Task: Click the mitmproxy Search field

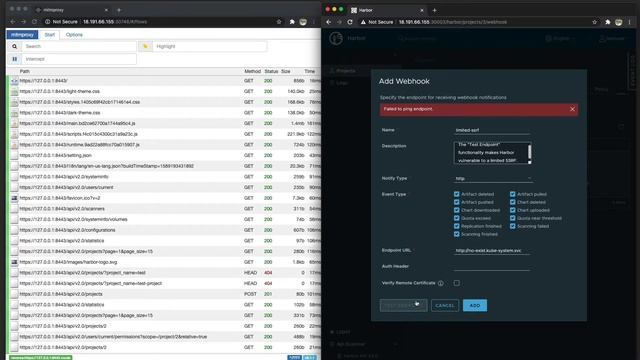Action: 79,47
